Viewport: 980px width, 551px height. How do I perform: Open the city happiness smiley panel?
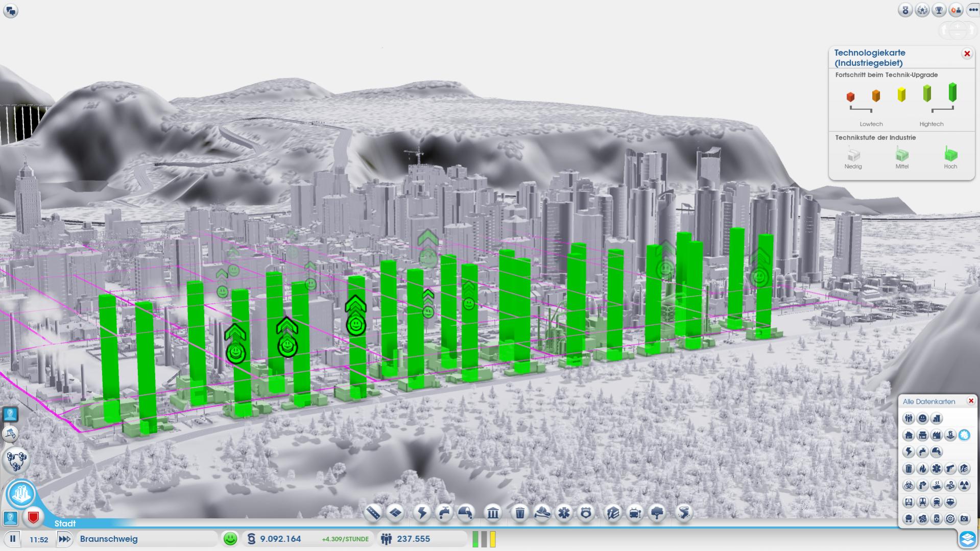230,539
